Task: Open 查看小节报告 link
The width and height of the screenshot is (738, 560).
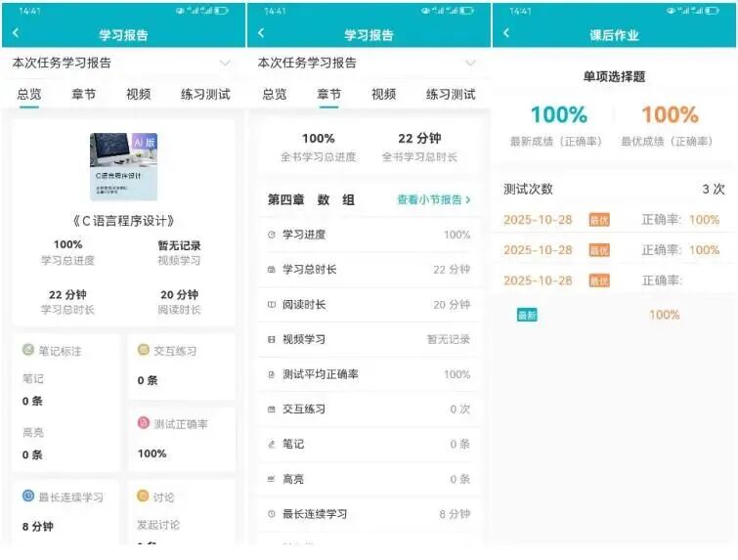Action: (434, 199)
